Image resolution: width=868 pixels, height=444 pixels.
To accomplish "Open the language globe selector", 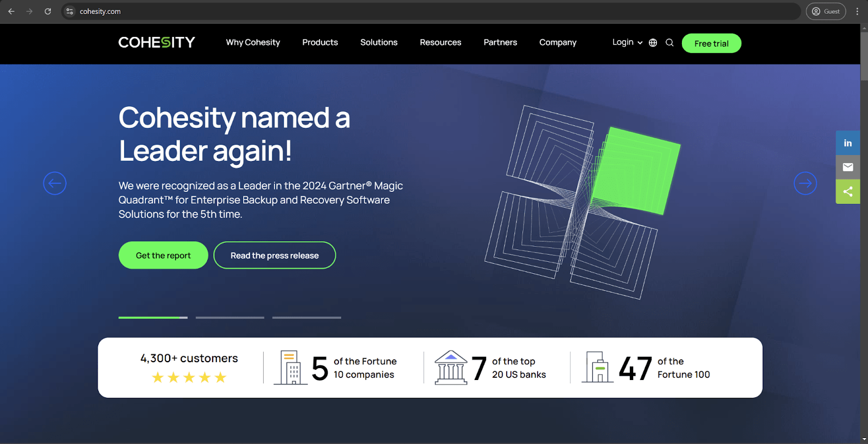I will coord(653,43).
